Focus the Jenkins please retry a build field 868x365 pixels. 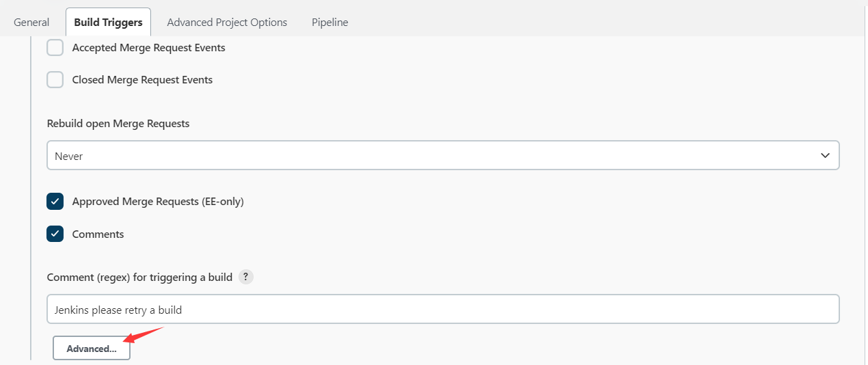point(443,310)
